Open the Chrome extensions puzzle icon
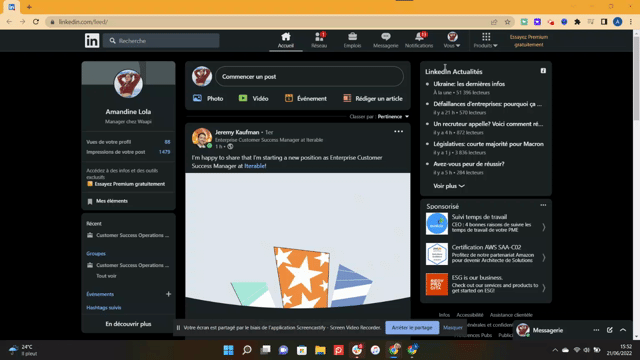Viewport: 640px width, 360px height. click(x=577, y=22)
